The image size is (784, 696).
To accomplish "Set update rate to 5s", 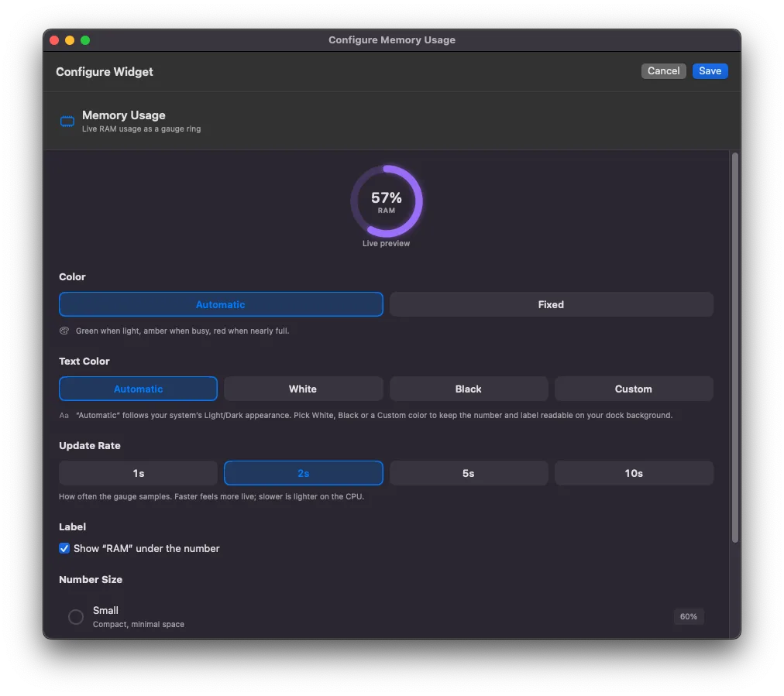I will pyautogui.click(x=469, y=473).
